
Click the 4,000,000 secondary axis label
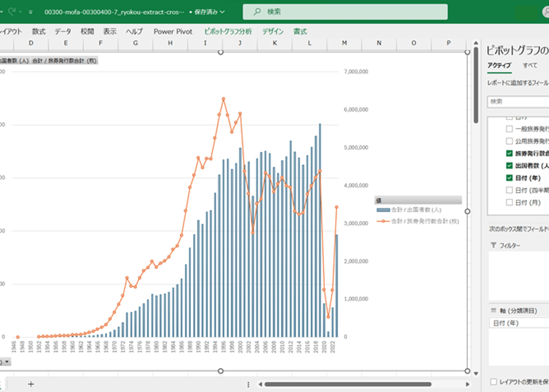click(x=356, y=185)
